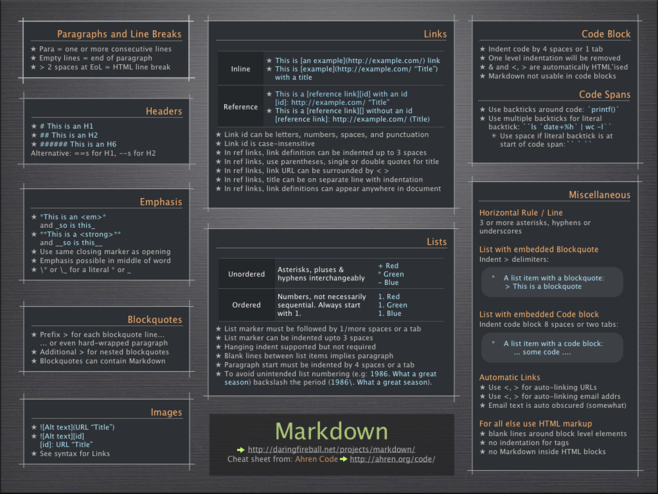Click 'See syntax for Links' line
This screenshot has width=658, height=494.
click(x=75, y=453)
